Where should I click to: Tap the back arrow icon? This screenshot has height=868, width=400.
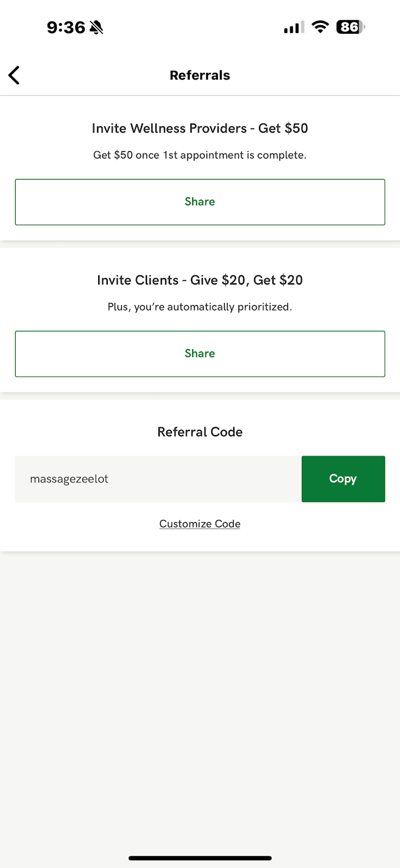coord(14,75)
